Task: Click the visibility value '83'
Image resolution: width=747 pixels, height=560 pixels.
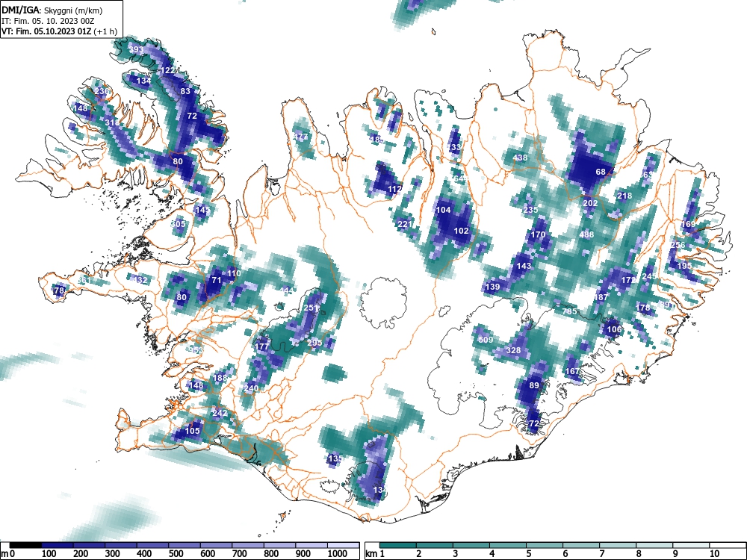Action: tap(185, 91)
